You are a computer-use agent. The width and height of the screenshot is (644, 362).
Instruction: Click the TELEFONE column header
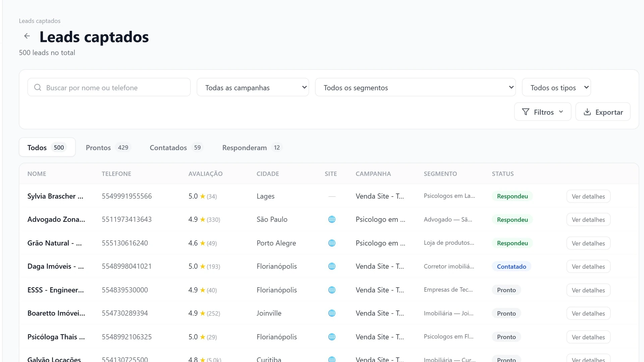tap(116, 174)
